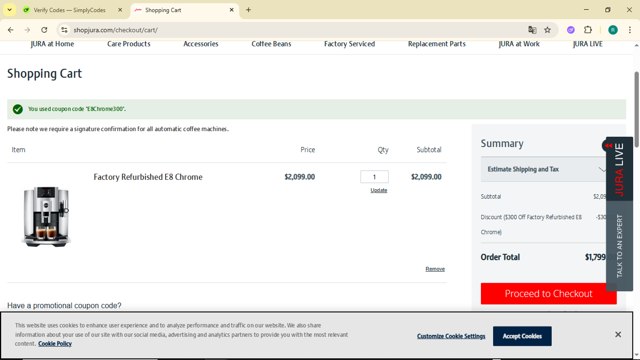
Task: Open the JURA LIVE nav menu
Action: click(x=587, y=44)
